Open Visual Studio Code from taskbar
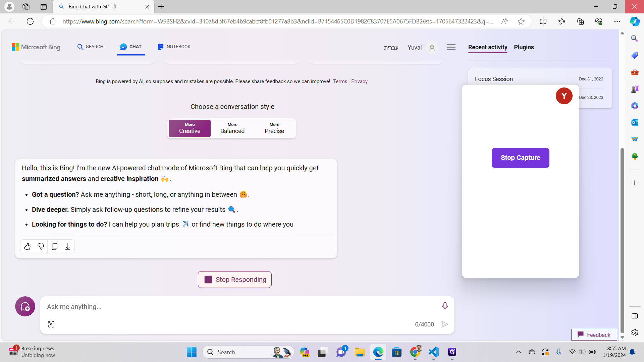This screenshot has width=644, height=362. coord(433,352)
